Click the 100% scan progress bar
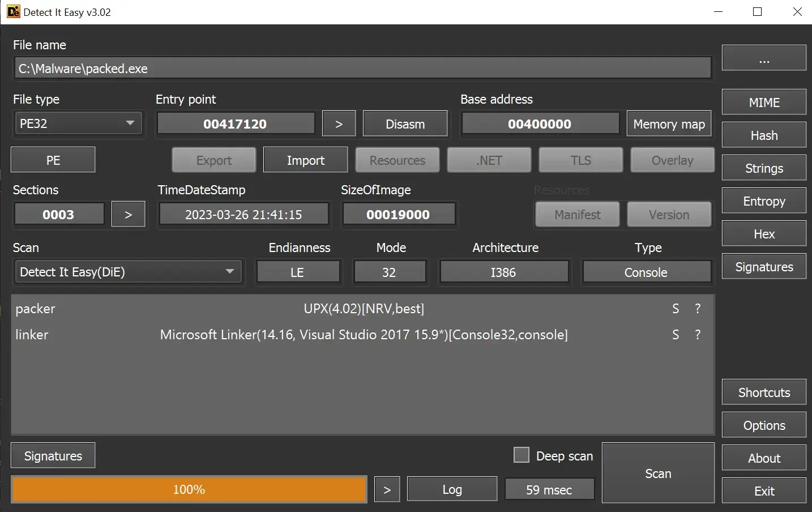This screenshot has width=812, height=512. click(x=189, y=489)
